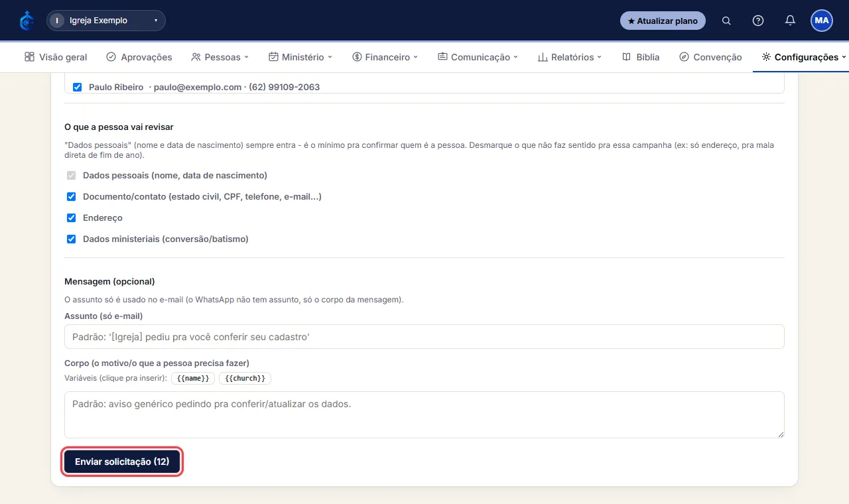Open the Aprovações tab

(139, 57)
